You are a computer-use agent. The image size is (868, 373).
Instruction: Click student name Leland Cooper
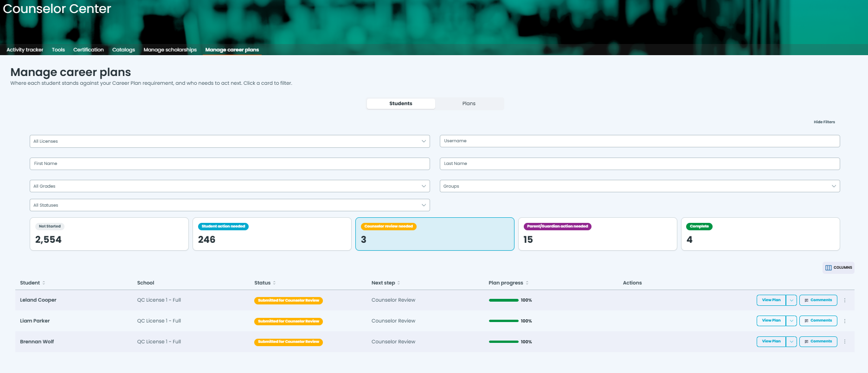pyautogui.click(x=38, y=300)
